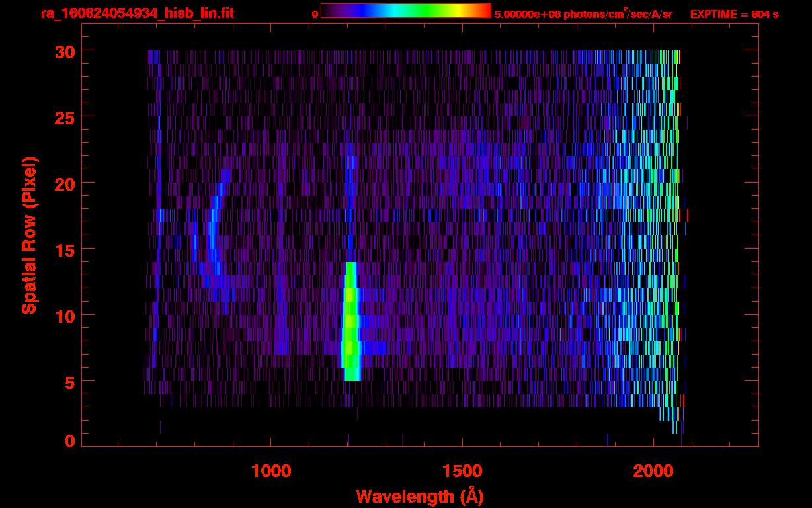The width and height of the screenshot is (812, 508).
Task: Click the color bar minimum label 0
Action: (315, 14)
